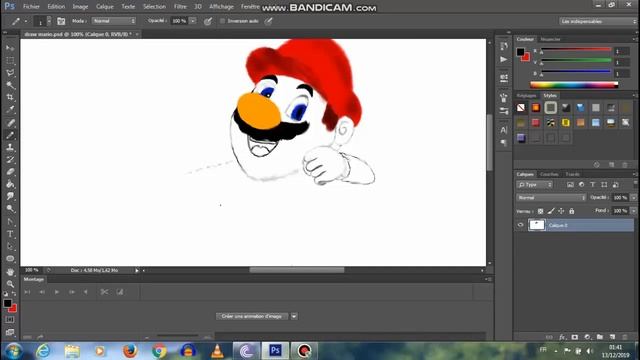This screenshot has height=360, width=640.
Task: Open the options bar Opacité slider arrow
Action: pos(193,21)
